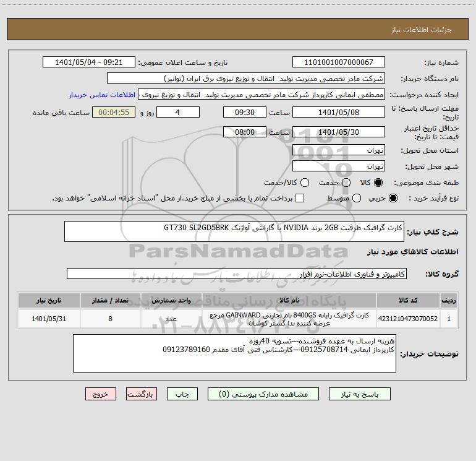476x461 pixels.
Task: Toggle the اسناد خزانه اسلامی payment checkbox
Action: [x=300, y=198]
